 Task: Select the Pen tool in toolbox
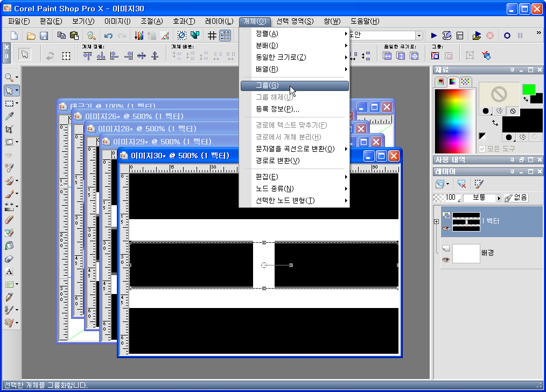pos(9,297)
